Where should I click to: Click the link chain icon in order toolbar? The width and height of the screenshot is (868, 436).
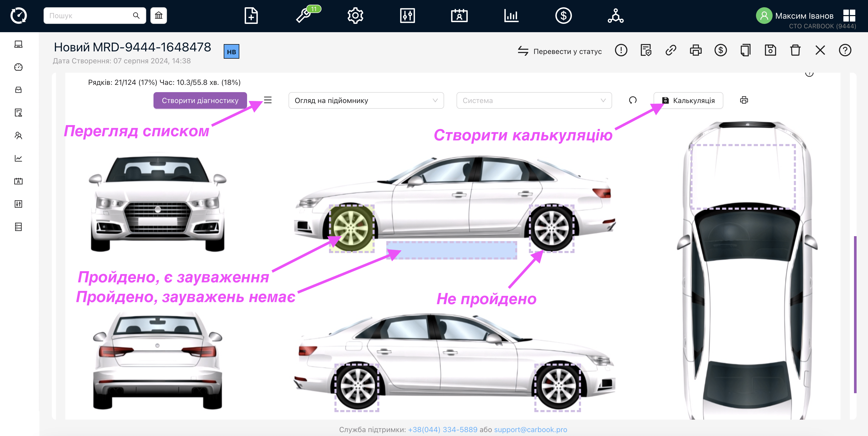670,51
